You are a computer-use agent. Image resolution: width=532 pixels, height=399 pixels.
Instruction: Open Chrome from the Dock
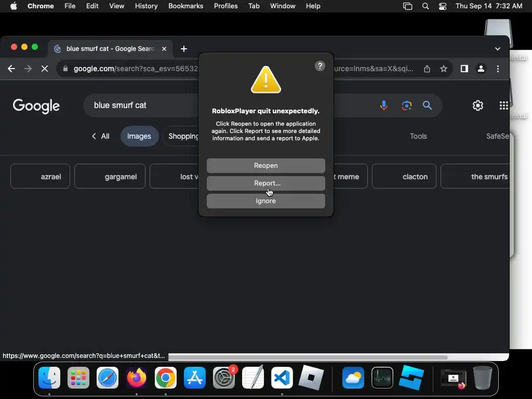pyautogui.click(x=166, y=378)
